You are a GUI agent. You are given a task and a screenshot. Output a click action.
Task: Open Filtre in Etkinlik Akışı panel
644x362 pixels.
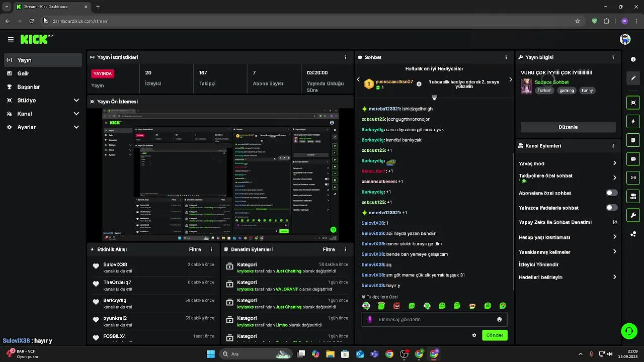pos(195,249)
